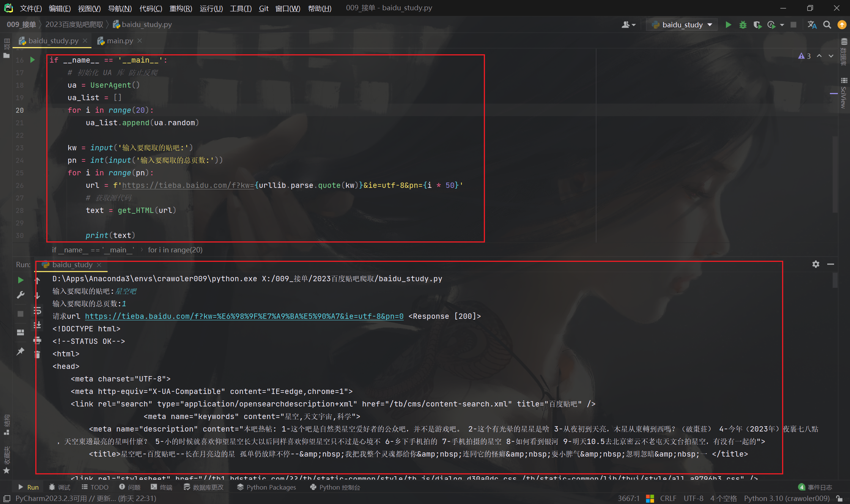Rerun baidu_study in Run panel
The width and height of the screenshot is (850, 504).
click(x=20, y=280)
